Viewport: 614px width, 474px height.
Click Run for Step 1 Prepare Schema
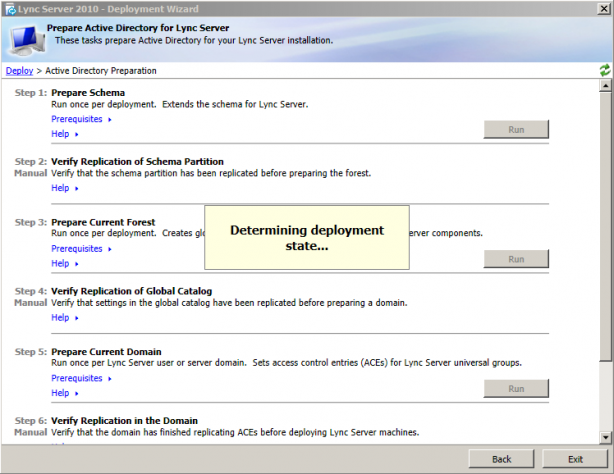[516, 130]
